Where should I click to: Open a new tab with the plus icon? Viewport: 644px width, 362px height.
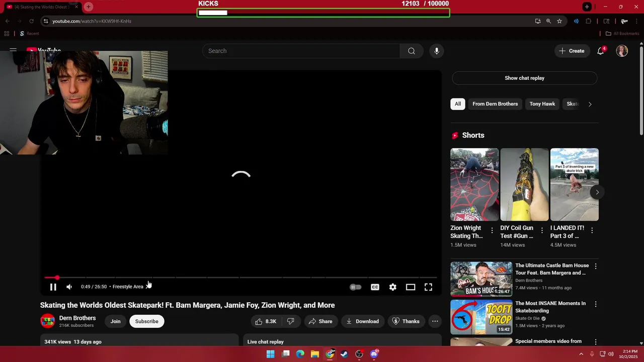(89, 7)
